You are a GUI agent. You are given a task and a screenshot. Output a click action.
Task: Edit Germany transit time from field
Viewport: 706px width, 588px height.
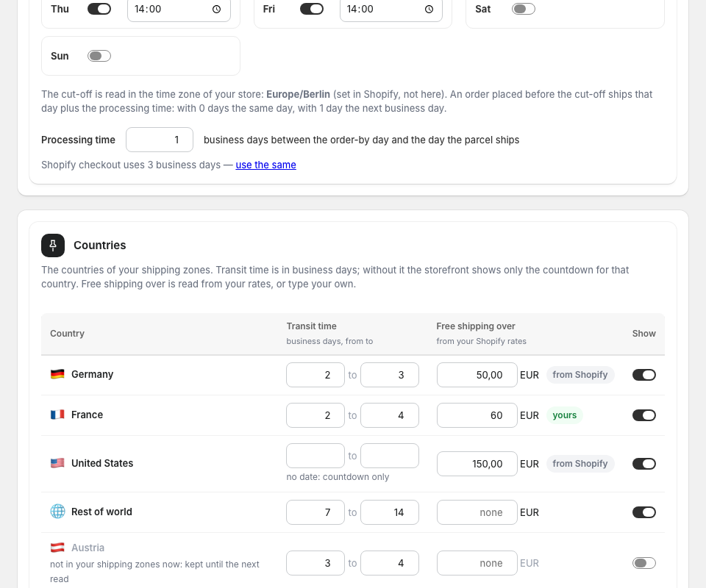point(315,375)
